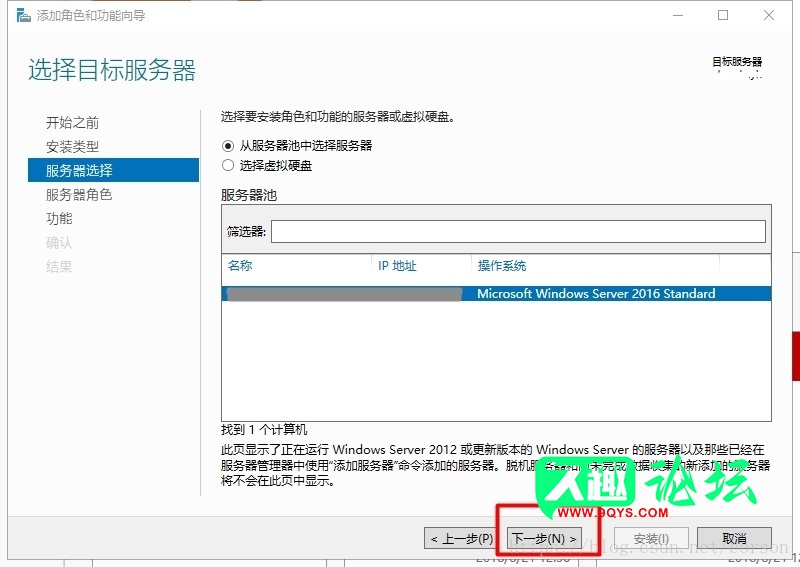Maximize the 添加角色和功能向导 window

point(723,15)
